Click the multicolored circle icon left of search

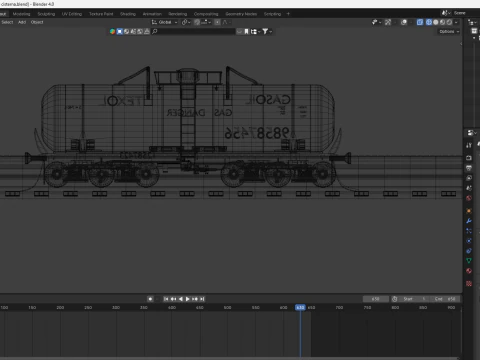112,31
